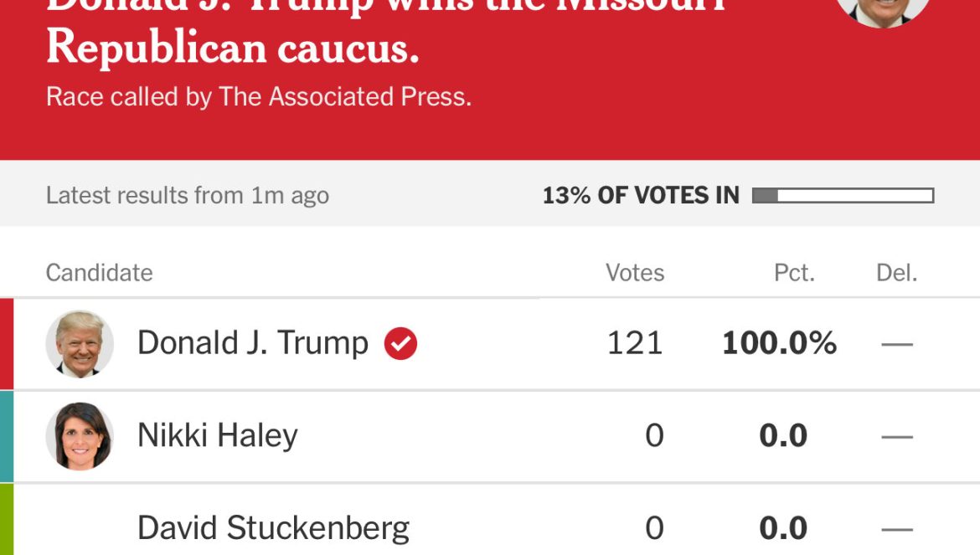Image resolution: width=980 pixels, height=555 pixels.
Task: Click the 100.0% percentage in the Trump row
Action: point(779,343)
